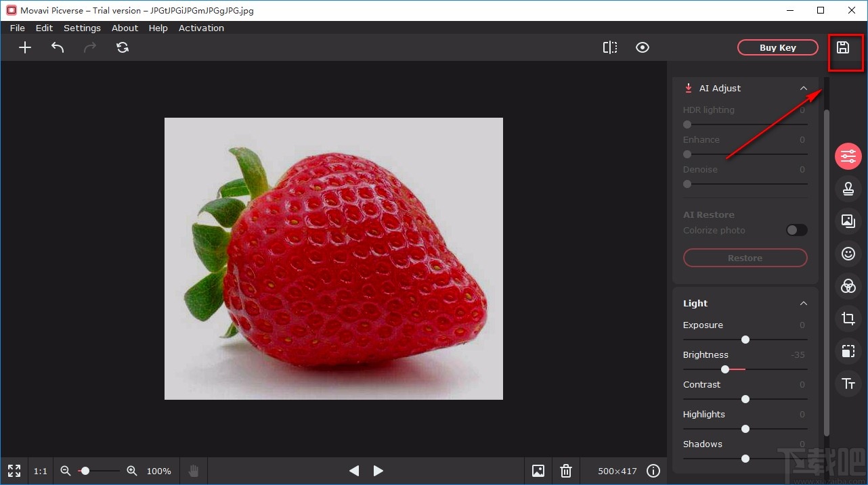868x485 pixels.
Task: Toggle the Colorize photo switch
Action: (x=796, y=231)
